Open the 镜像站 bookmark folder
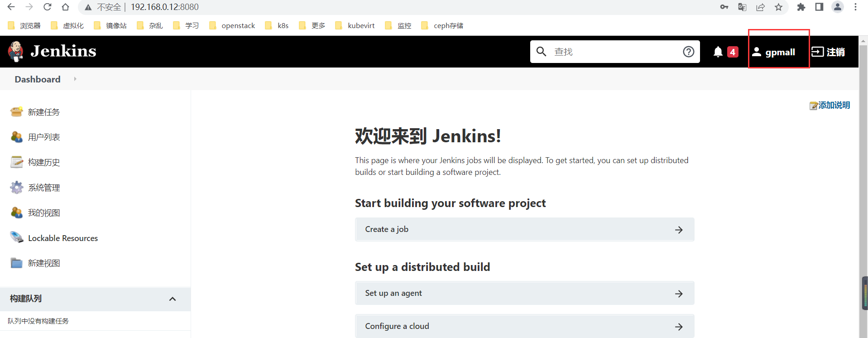This screenshot has height=338, width=868. [x=110, y=25]
